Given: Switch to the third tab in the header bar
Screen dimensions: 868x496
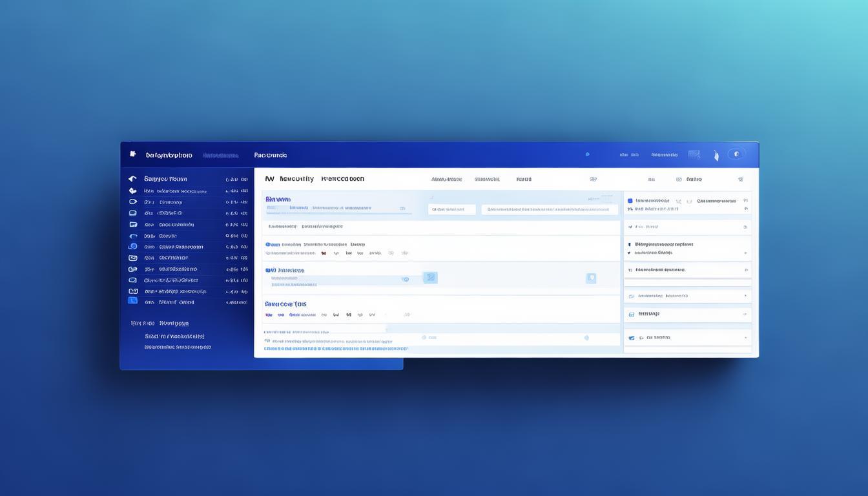Looking at the screenshot, I should (x=271, y=155).
